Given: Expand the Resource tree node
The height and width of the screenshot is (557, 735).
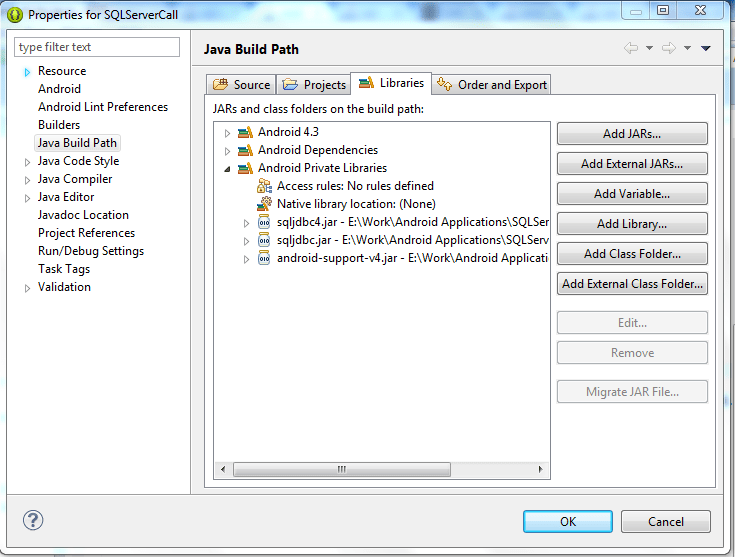Looking at the screenshot, I should pyautogui.click(x=27, y=72).
